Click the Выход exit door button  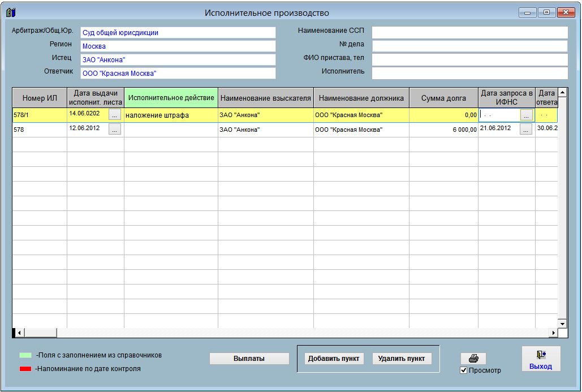541,359
